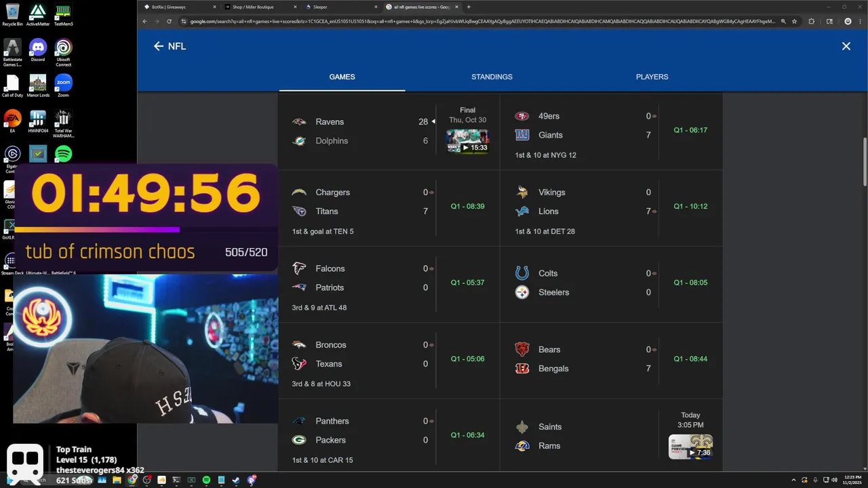This screenshot has width=868, height=488.
Task: Select the ActiveMatter desktop shortcut
Action: click(x=38, y=15)
